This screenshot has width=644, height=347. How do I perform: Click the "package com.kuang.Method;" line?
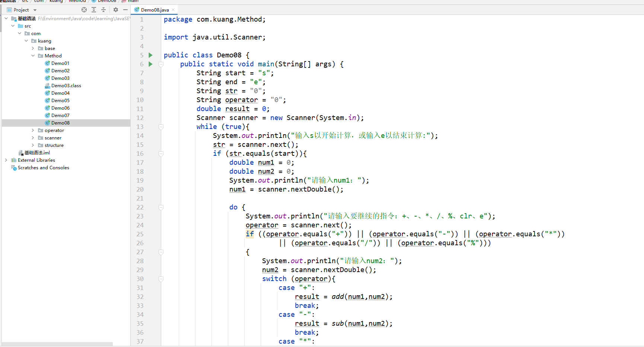[215, 19]
